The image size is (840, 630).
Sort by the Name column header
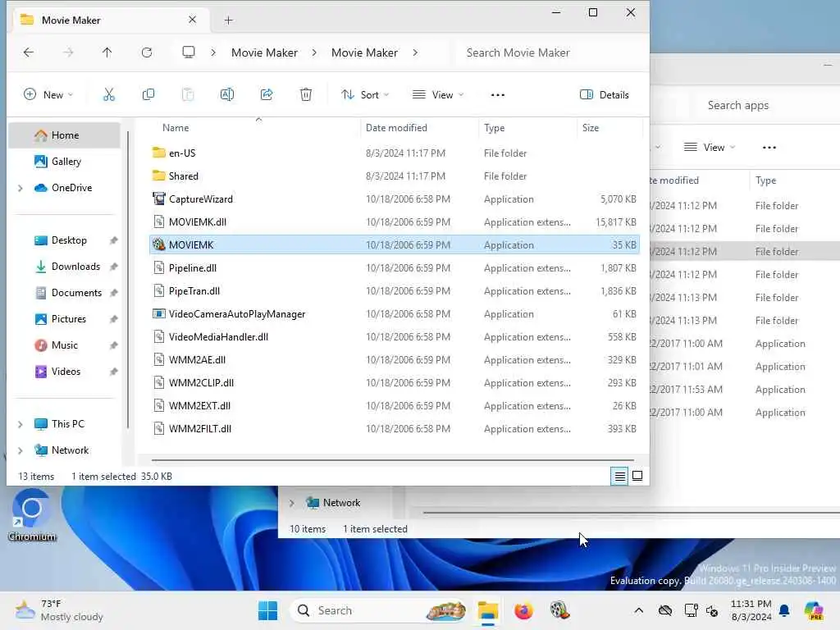pyautogui.click(x=176, y=128)
